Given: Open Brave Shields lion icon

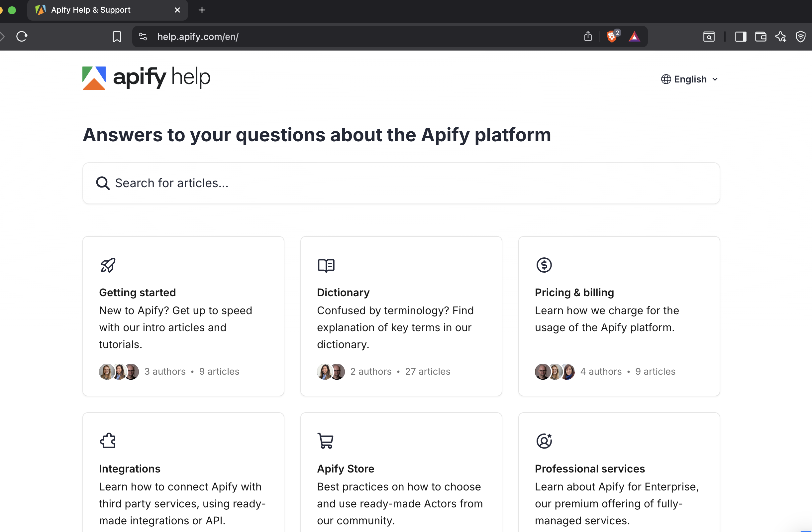Looking at the screenshot, I should pyautogui.click(x=612, y=36).
